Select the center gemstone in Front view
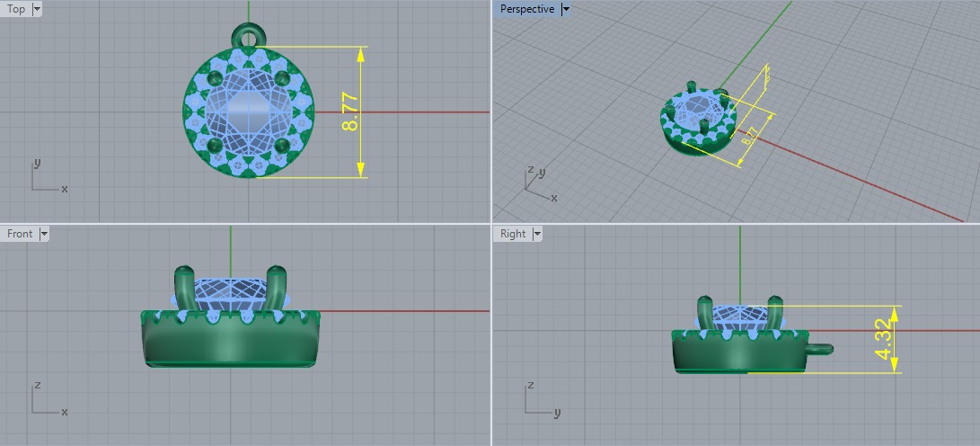The image size is (980, 446). (x=231, y=293)
